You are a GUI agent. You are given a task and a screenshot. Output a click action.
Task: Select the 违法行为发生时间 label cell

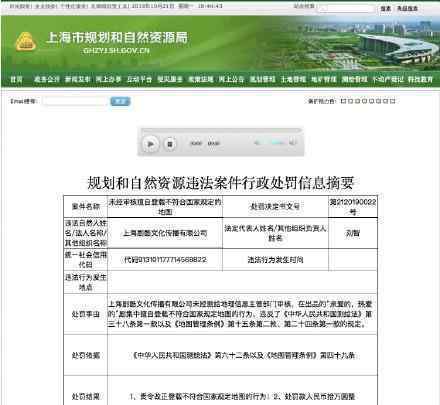click(275, 260)
